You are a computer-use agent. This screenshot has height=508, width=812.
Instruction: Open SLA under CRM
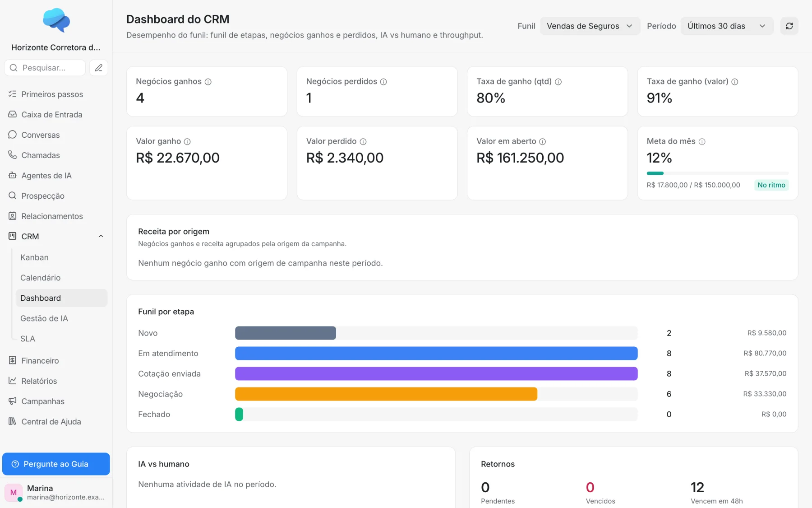point(61,339)
